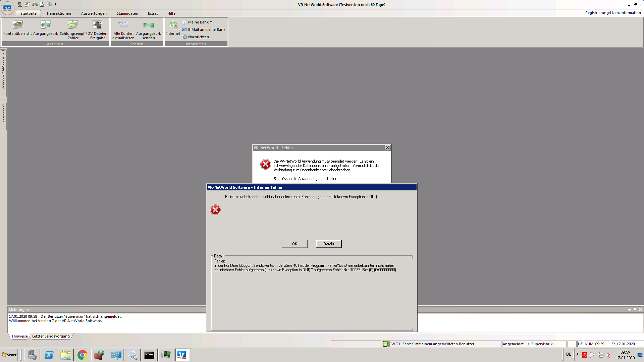Open the services gears icon in taskbar
644x362 pixels.
pos(133,355)
